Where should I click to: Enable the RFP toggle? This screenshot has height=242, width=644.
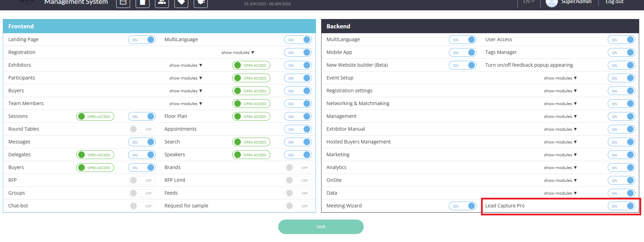(x=142, y=180)
